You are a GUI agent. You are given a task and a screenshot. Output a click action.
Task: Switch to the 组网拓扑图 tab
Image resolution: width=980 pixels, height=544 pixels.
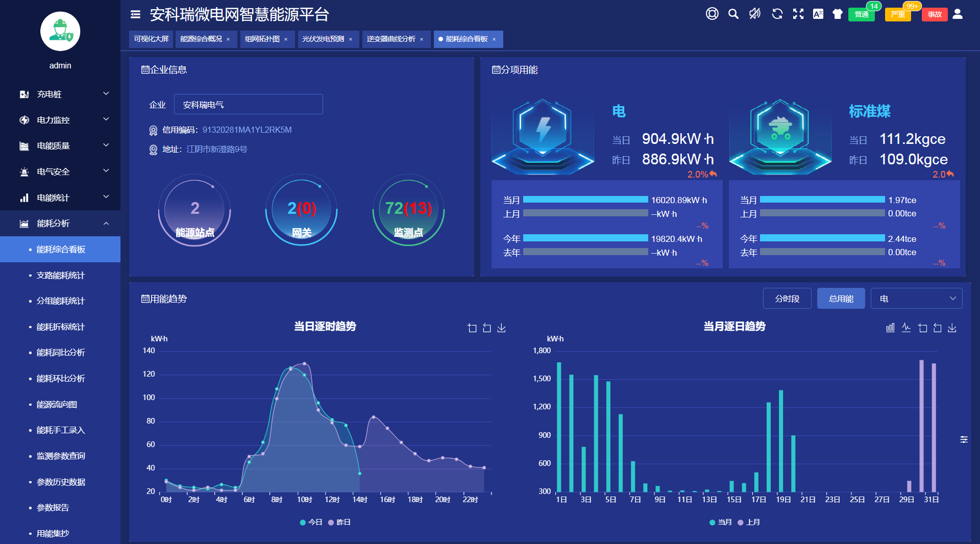pyautogui.click(x=263, y=39)
